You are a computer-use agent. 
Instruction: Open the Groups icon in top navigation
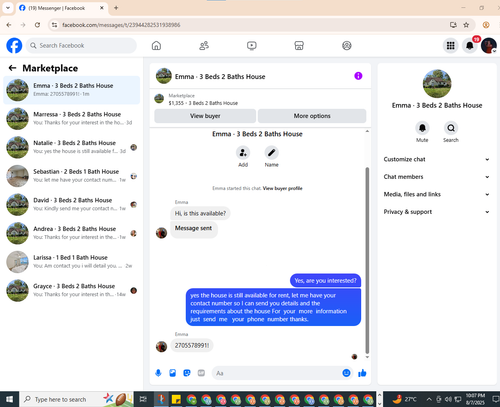click(x=347, y=45)
